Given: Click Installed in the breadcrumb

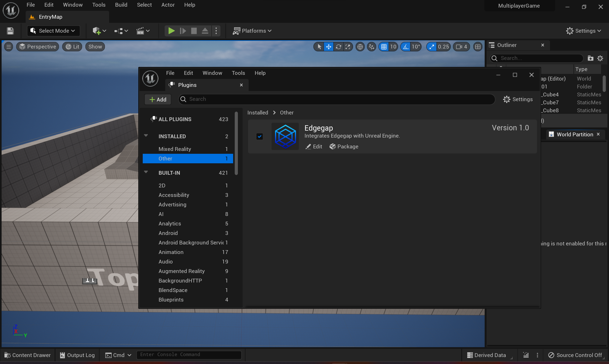Looking at the screenshot, I should (x=258, y=113).
